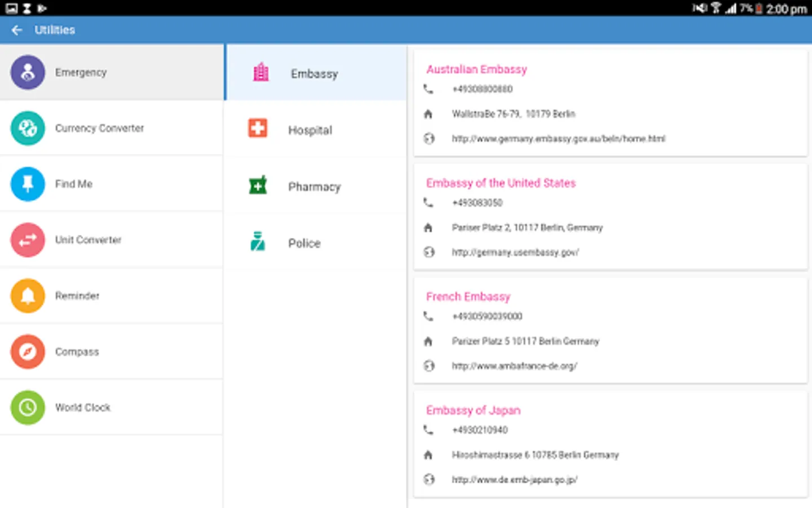The image size is (812, 508).
Task: Tap the Find Me pin icon
Action: click(x=28, y=184)
